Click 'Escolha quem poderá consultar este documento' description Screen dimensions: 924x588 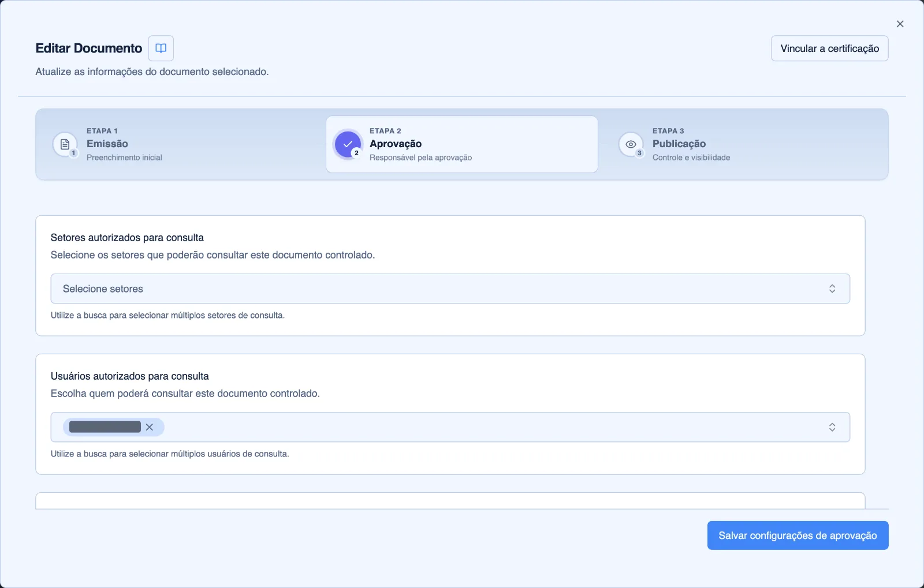tap(185, 394)
